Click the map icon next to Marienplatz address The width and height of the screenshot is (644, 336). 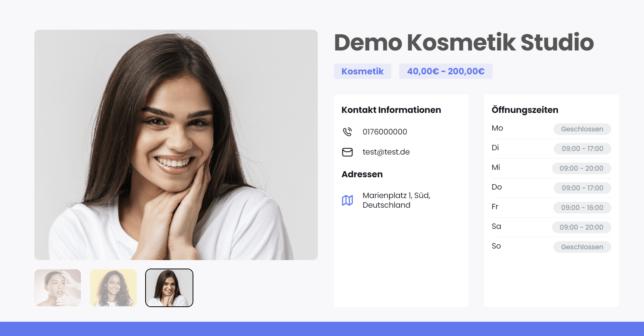pos(347,200)
